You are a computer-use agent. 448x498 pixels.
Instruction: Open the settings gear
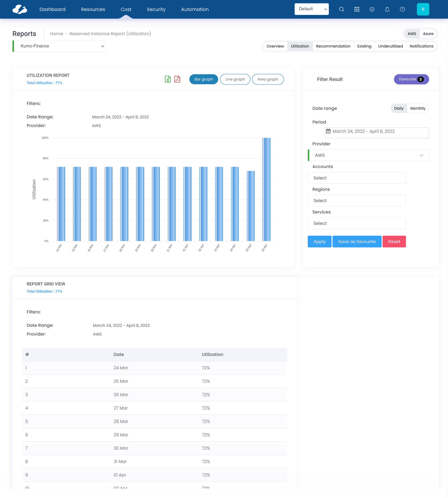(x=372, y=9)
